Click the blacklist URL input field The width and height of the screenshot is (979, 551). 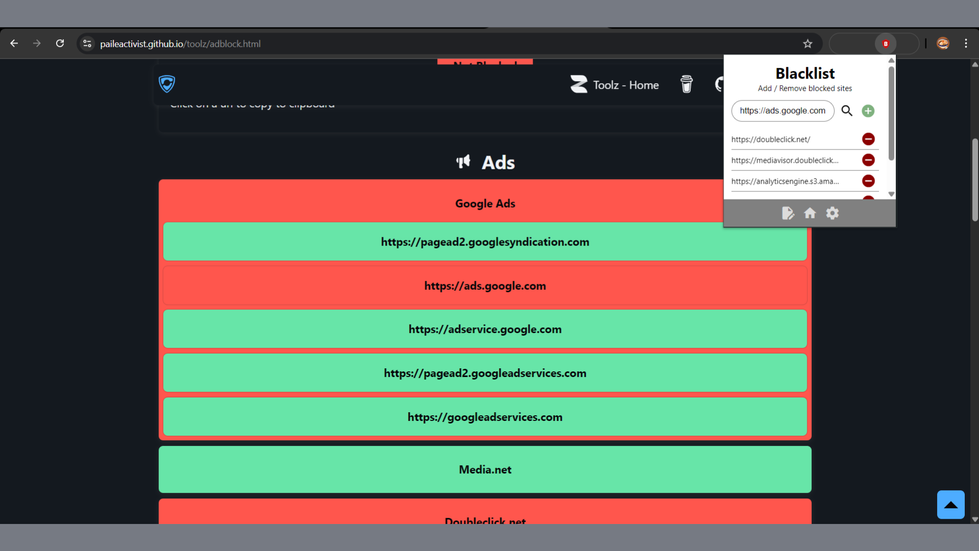[x=782, y=110]
